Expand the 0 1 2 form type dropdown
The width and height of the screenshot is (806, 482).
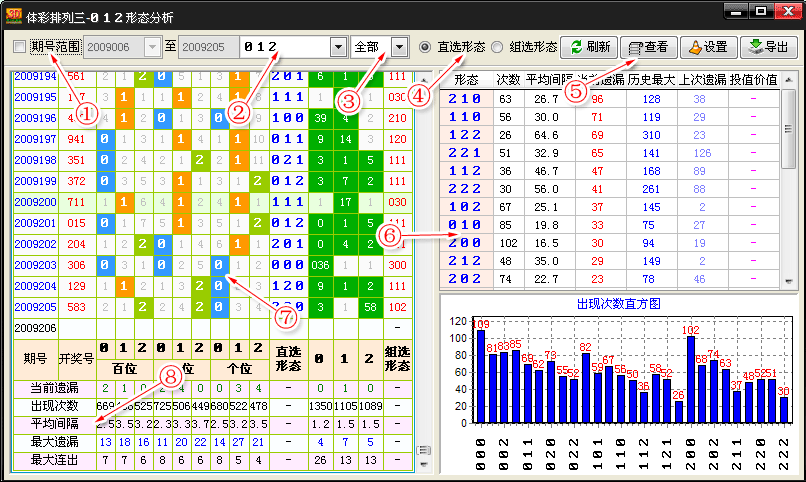tap(338, 47)
